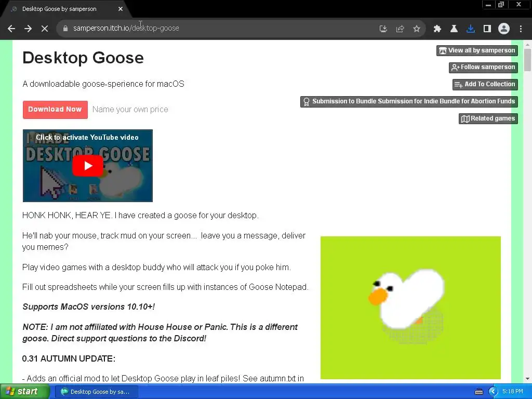Go forward with the browser forward arrow
Image resolution: width=532 pixels, height=399 pixels.
click(x=28, y=29)
